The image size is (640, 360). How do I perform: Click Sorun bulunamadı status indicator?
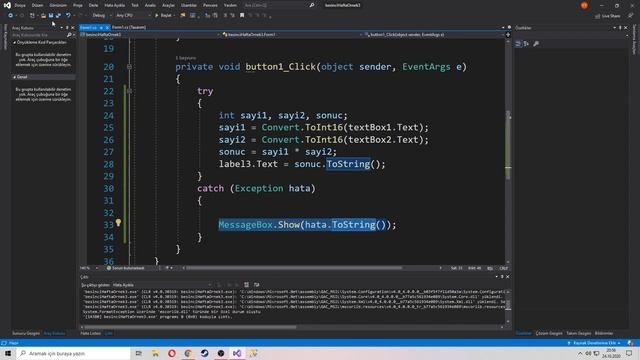[x=125, y=268]
